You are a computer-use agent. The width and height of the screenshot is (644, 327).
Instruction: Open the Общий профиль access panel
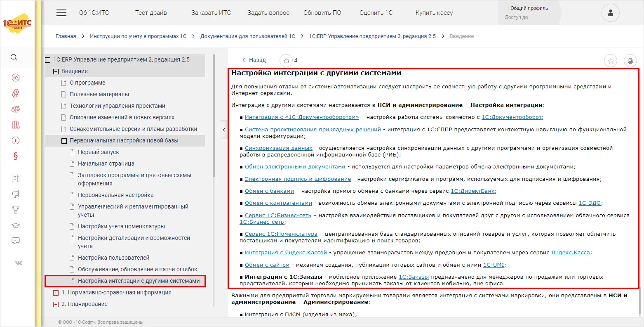click(x=529, y=13)
